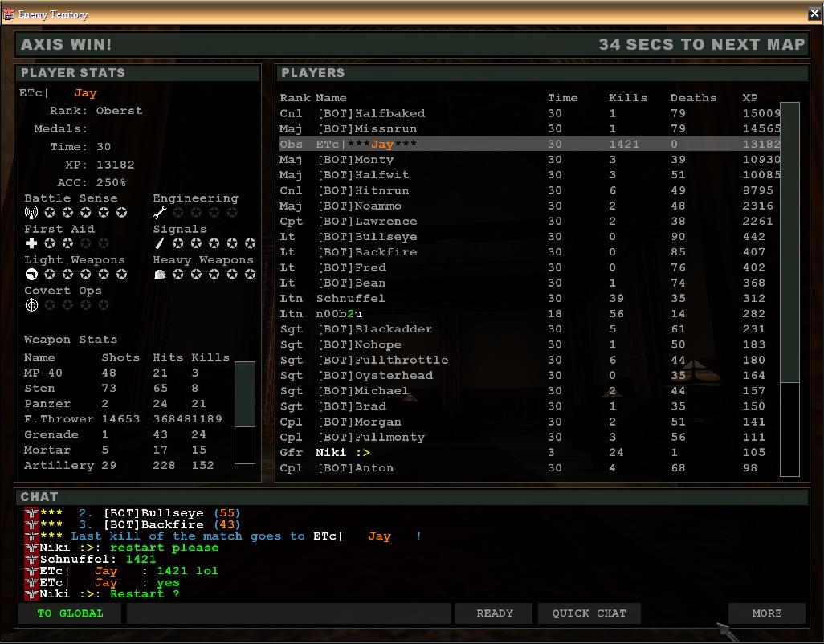Click the players list scrollbar
Screen dimensions: 824x644
tap(789, 289)
